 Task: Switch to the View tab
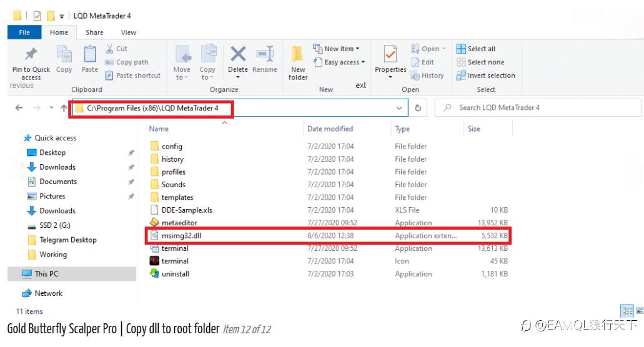pyautogui.click(x=128, y=32)
